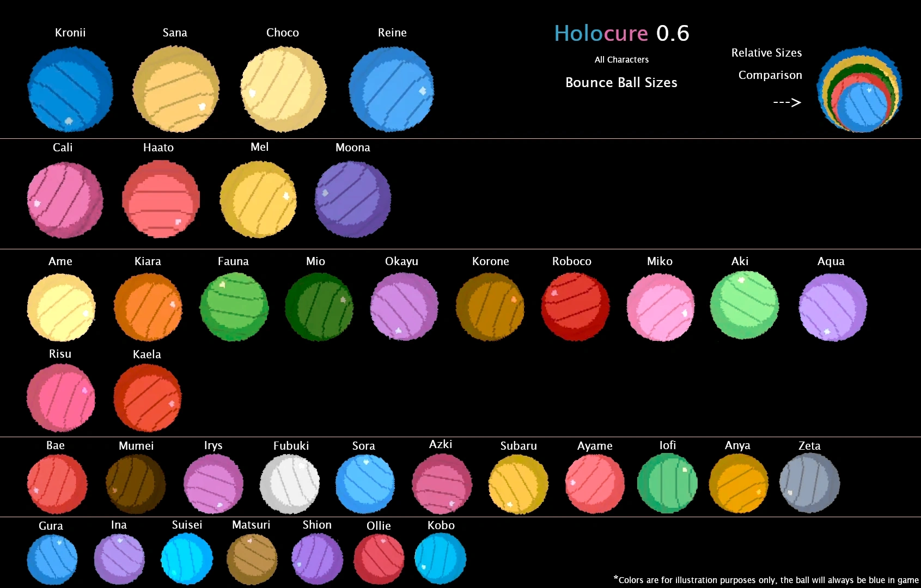The width and height of the screenshot is (921, 588).
Task: Select the blue ball under Sora
Action: (365, 484)
